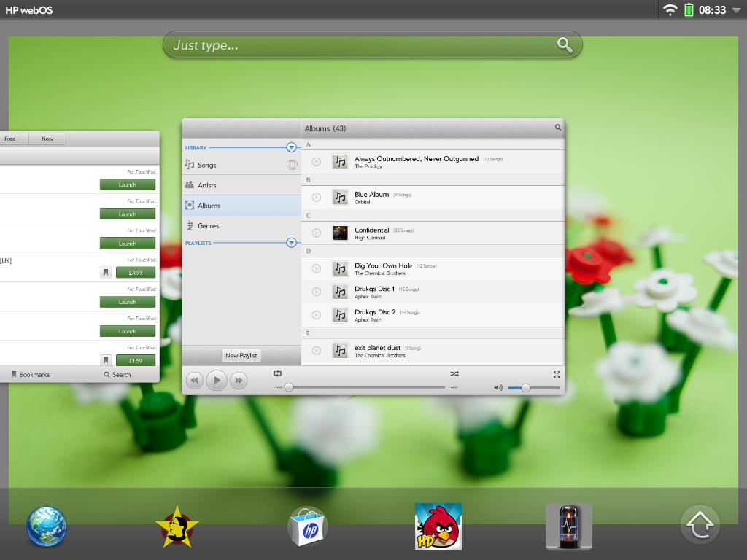This screenshot has height=560, width=747.
Task: Open the launcher with the up arrow
Action: coord(700,524)
